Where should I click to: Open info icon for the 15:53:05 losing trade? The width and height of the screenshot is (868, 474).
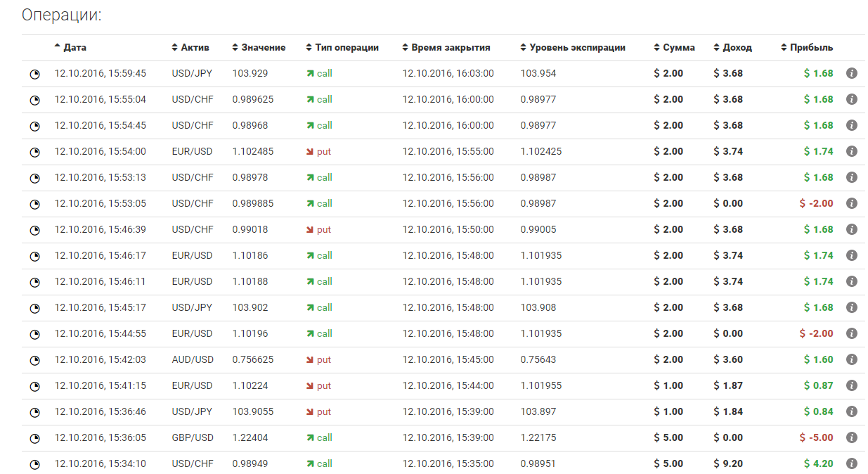pos(851,203)
